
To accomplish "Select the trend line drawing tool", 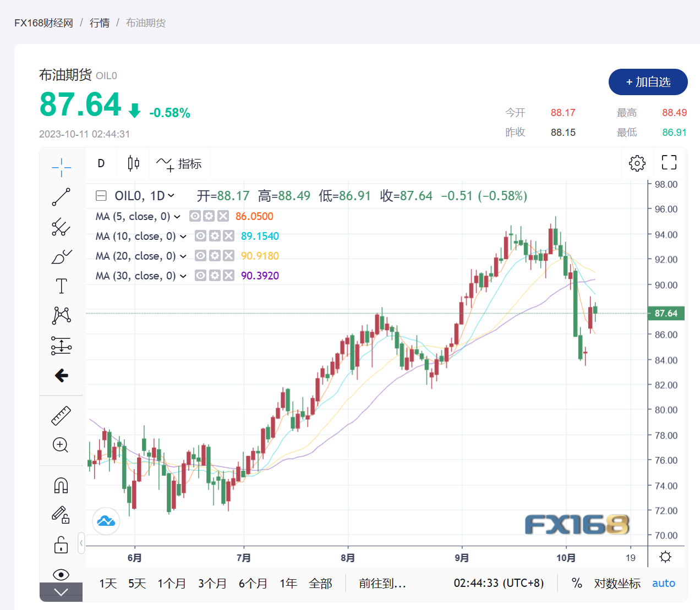I will coord(61,197).
